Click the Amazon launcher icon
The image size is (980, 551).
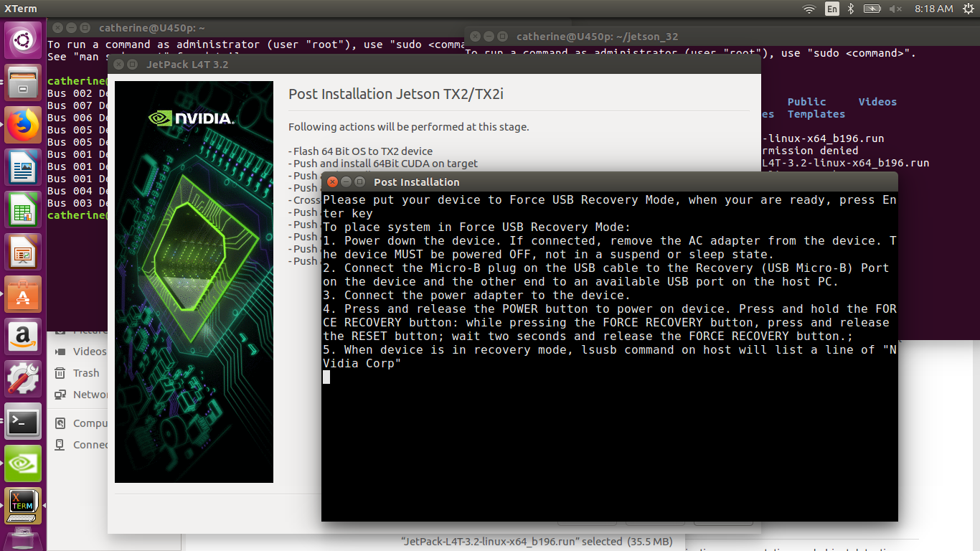tap(24, 336)
